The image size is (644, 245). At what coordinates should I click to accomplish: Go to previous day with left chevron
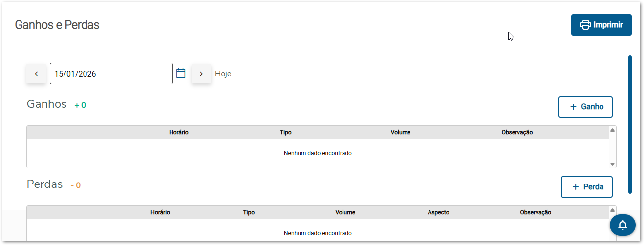click(x=36, y=74)
